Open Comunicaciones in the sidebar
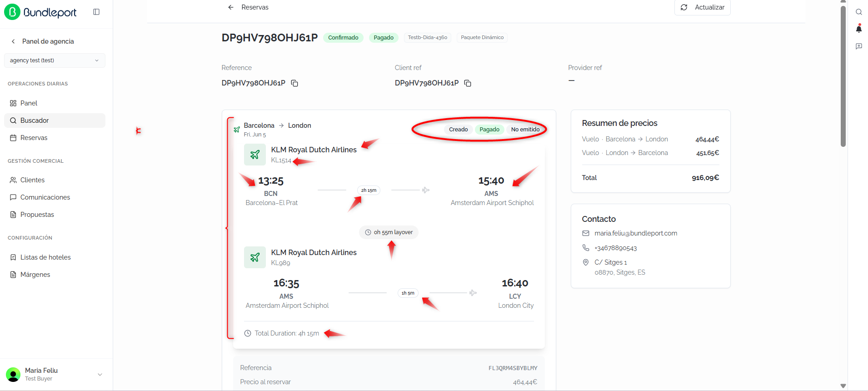 tap(55, 197)
